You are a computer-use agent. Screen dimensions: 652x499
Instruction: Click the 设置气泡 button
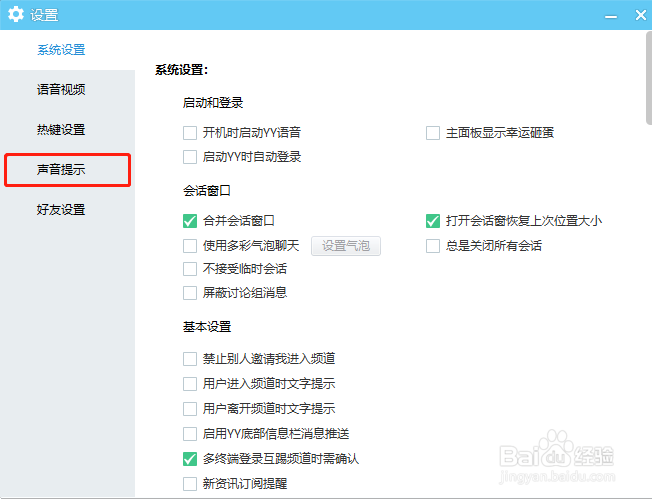(x=346, y=246)
